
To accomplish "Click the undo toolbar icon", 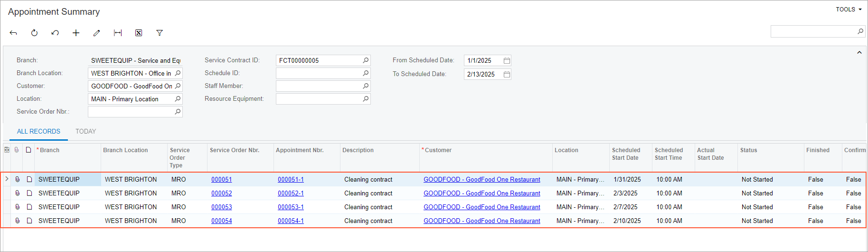I will 55,33.
